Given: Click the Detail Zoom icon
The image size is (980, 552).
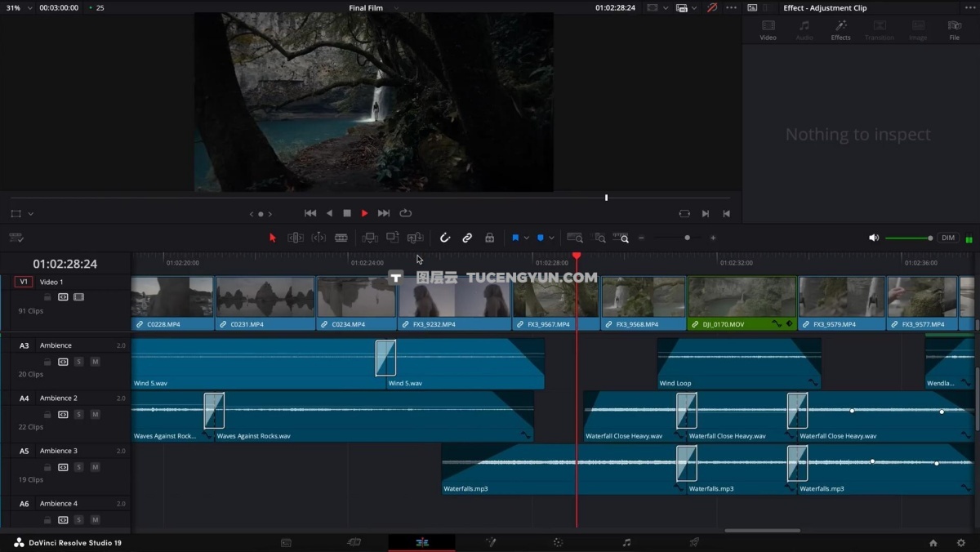Looking at the screenshot, I should (600, 238).
